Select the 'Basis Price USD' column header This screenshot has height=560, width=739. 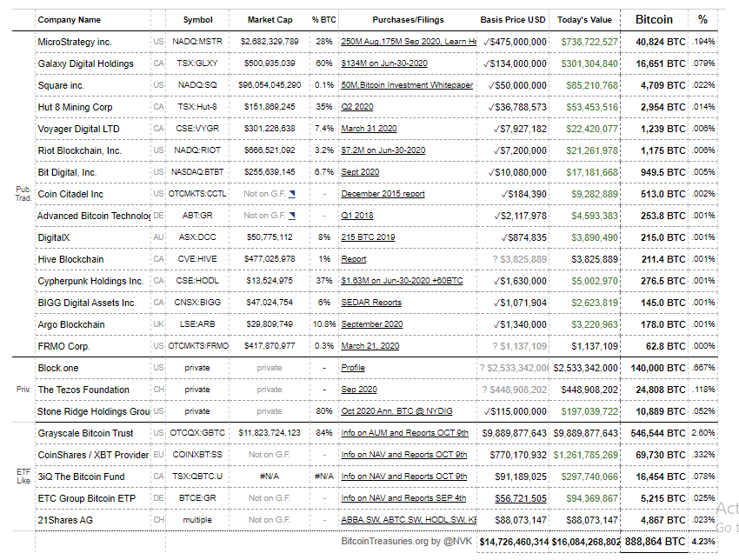tap(513, 20)
